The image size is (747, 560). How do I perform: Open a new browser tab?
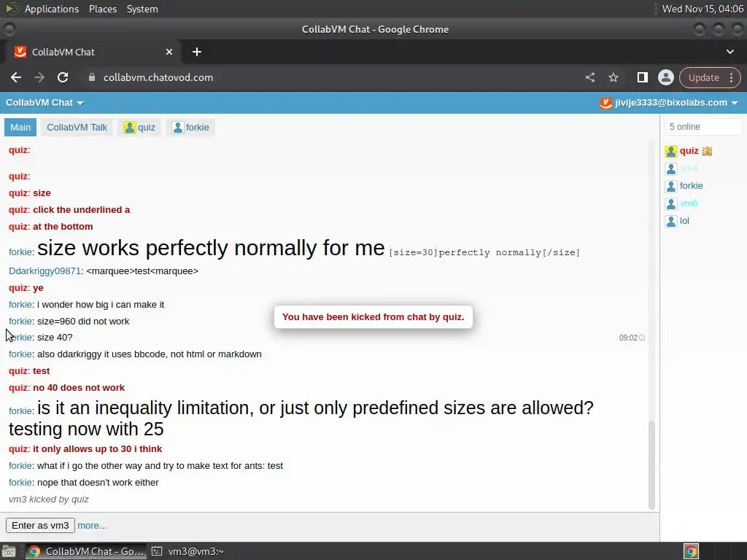(x=197, y=52)
